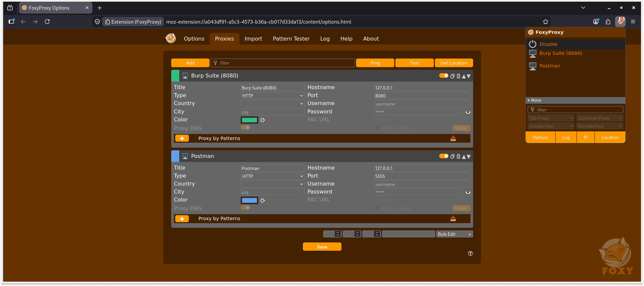The image size is (644, 286).
Task: Click the Test button
Action: pyautogui.click(x=414, y=63)
